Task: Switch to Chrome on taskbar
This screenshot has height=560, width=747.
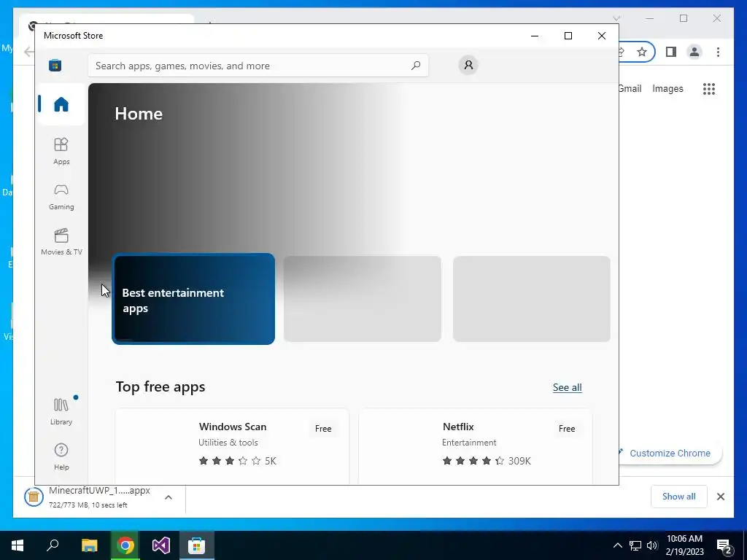Action: (125, 545)
